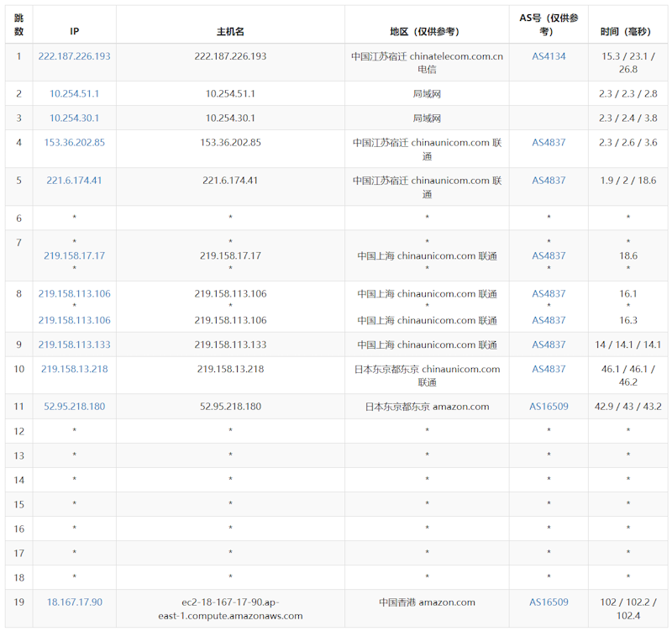Open Amazon hop IP 52.95.218.180
The height and width of the screenshot is (631, 672).
[74, 407]
